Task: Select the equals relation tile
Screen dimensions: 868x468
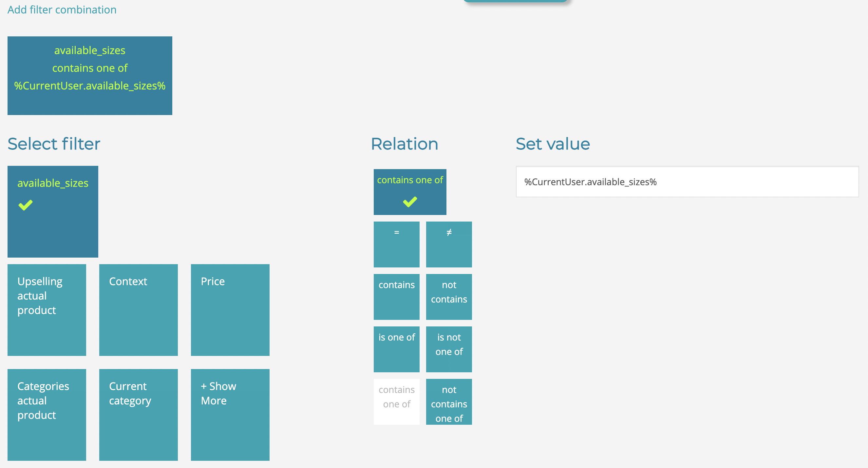Action: pos(396,244)
